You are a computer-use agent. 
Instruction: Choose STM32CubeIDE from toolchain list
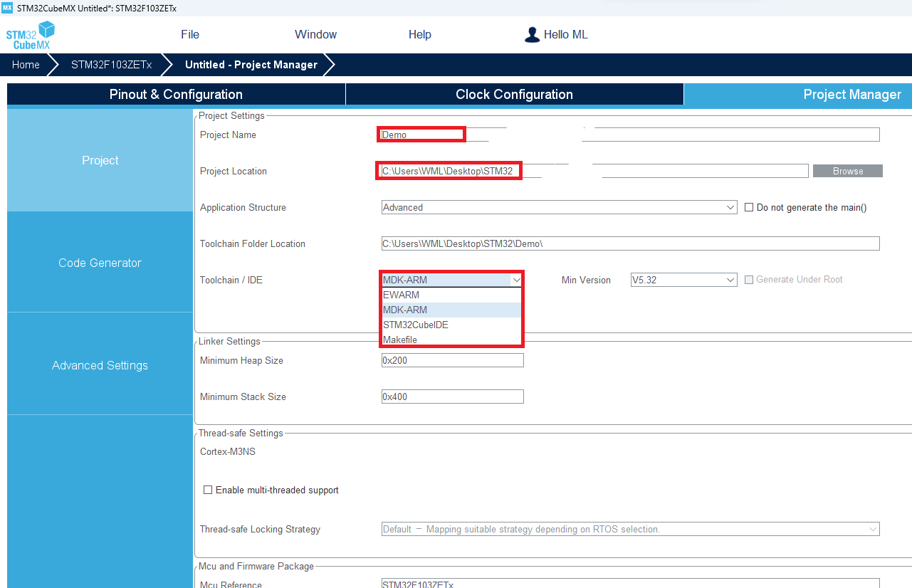click(x=452, y=325)
